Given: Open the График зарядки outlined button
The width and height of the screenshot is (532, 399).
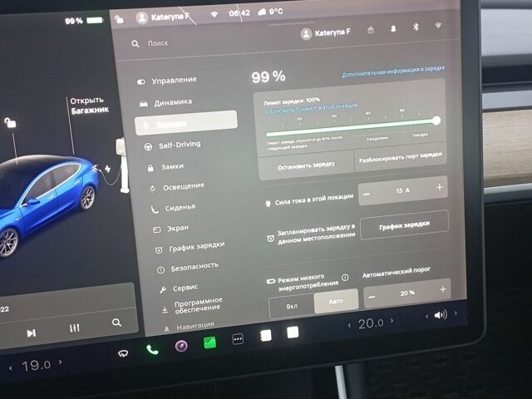Looking at the screenshot, I should pyautogui.click(x=404, y=225).
